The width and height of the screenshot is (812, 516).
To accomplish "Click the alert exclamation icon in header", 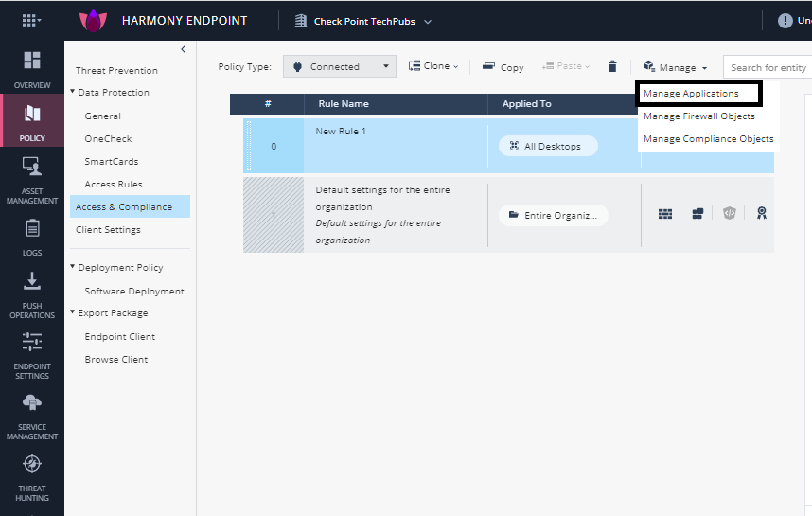I will tap(786, 21).
